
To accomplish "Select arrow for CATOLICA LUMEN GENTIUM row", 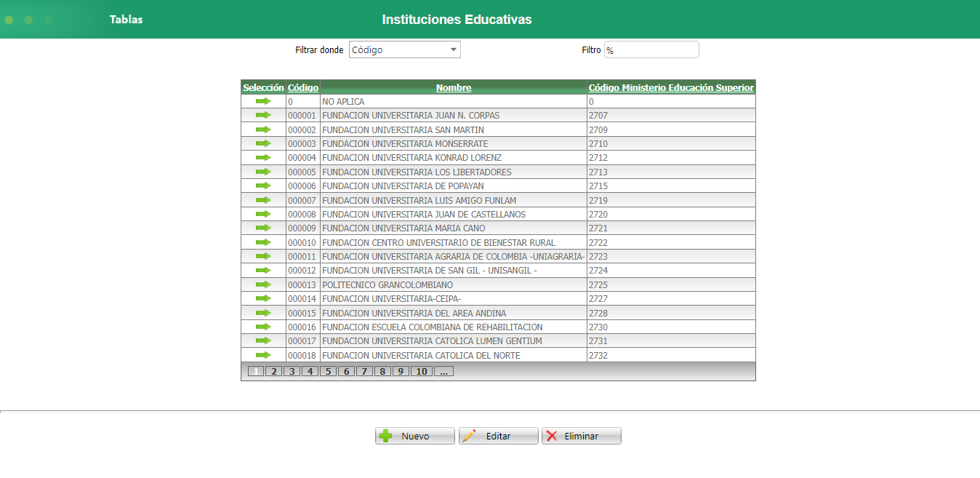I will click(x=263, y=340).
